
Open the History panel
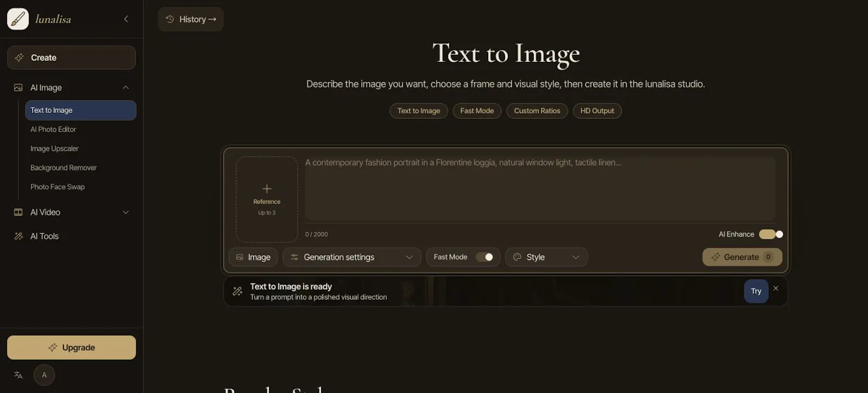[x=190, y=19]
